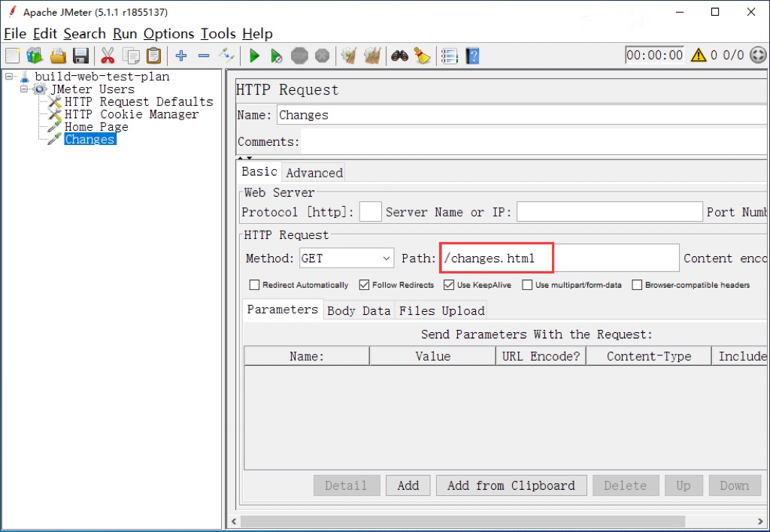Viewport: 770px width, 532px height.
Task: Toggle Use KeepAlive checkbox
Action: (x=449, y=285)
